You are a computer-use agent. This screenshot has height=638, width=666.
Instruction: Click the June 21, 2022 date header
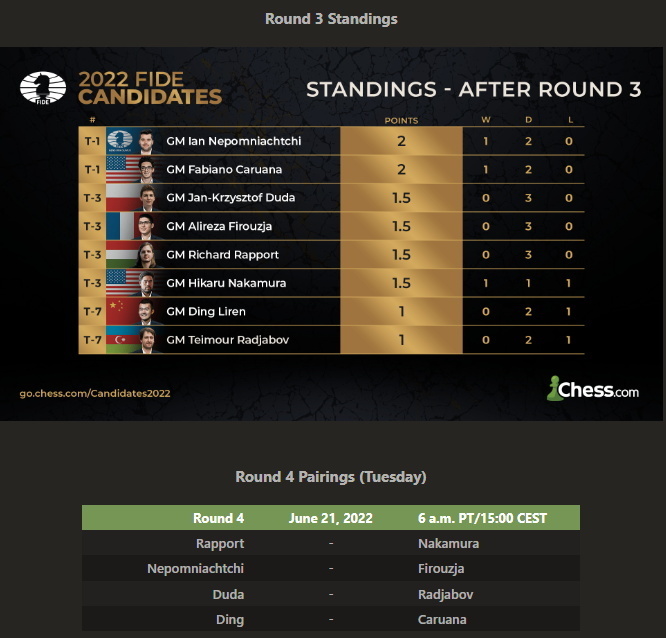330,518
